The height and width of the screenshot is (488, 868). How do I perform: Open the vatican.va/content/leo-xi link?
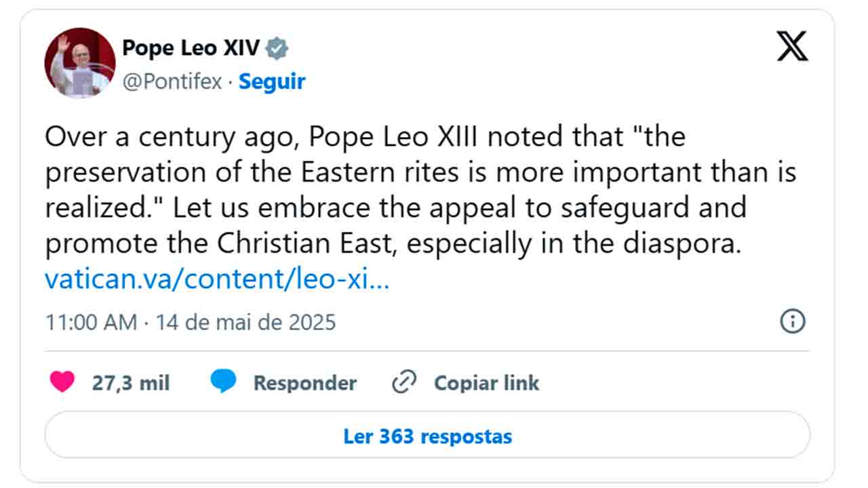click(217, 278)
